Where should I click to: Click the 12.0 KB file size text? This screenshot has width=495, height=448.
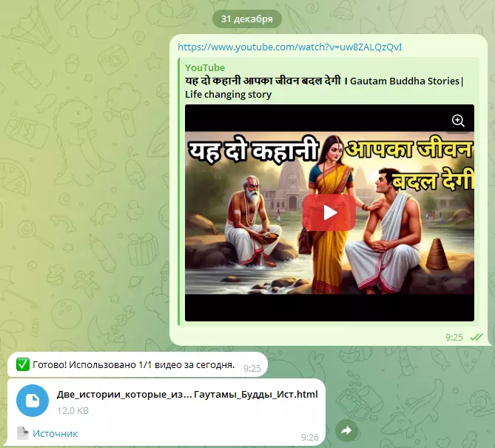pos(73,409)
